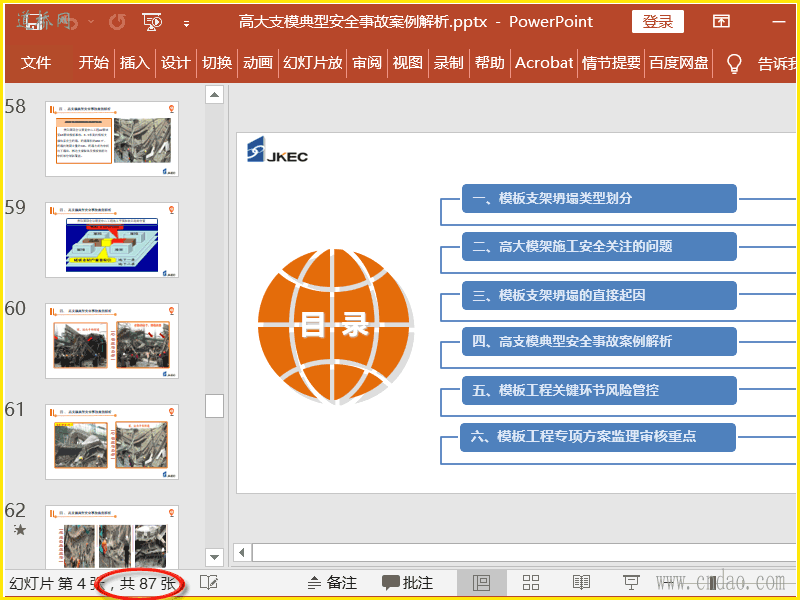Image resolution: width=800 pixels, height=600 pixels.
Task: Click the Tell Me lightbulb icon
Action: coord(733,64)
